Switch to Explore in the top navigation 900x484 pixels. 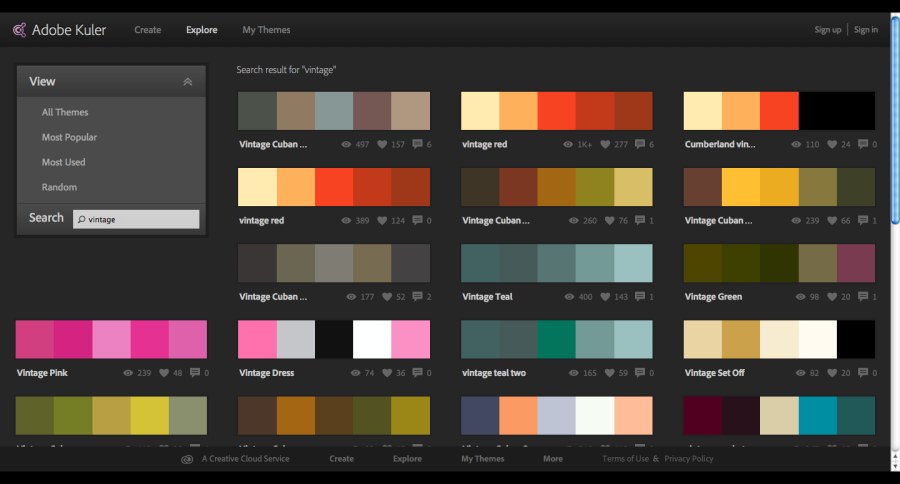coord(201,30)
